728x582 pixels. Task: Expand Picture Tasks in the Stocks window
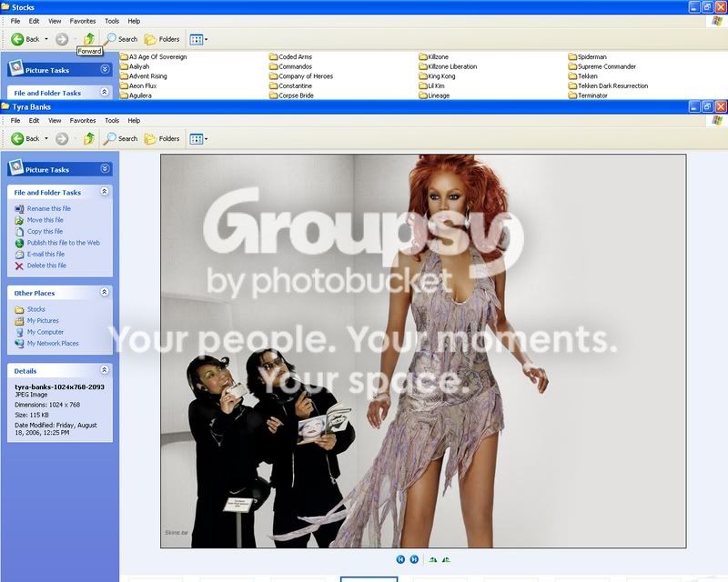pos(105,69)
